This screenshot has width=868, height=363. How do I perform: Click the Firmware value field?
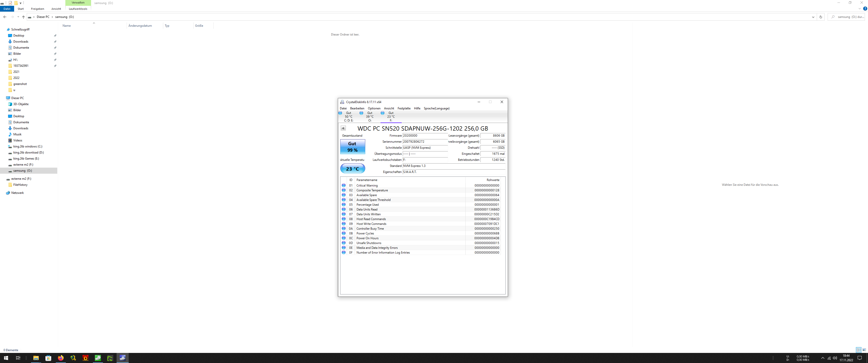coord(425,136)
